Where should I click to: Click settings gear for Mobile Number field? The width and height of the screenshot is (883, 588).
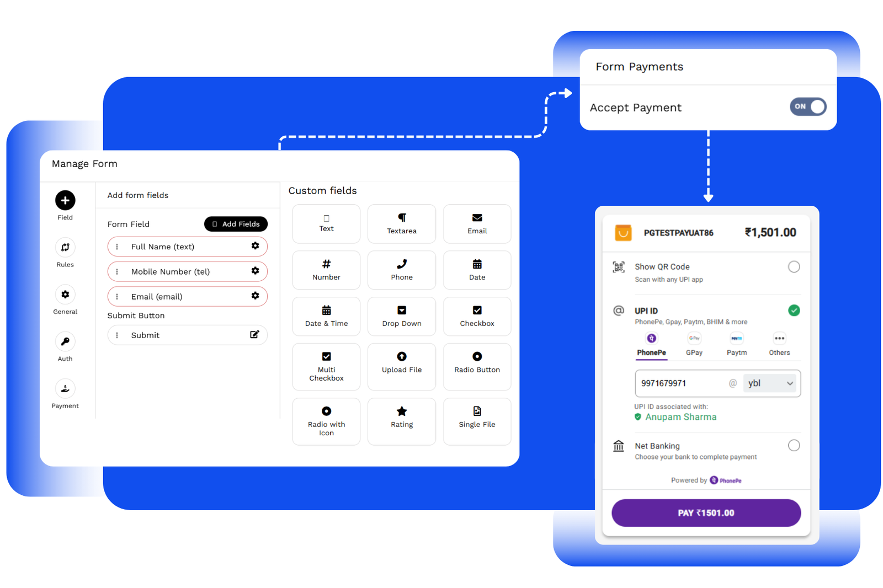[255, 271]
